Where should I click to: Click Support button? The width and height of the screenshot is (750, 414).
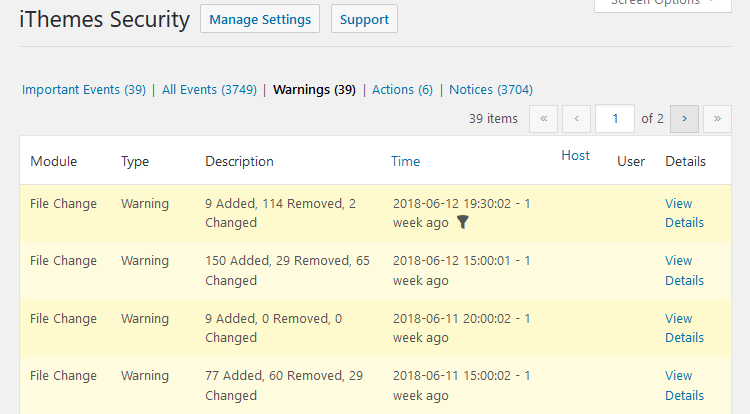pyautogui.click(x=364, y=19)
